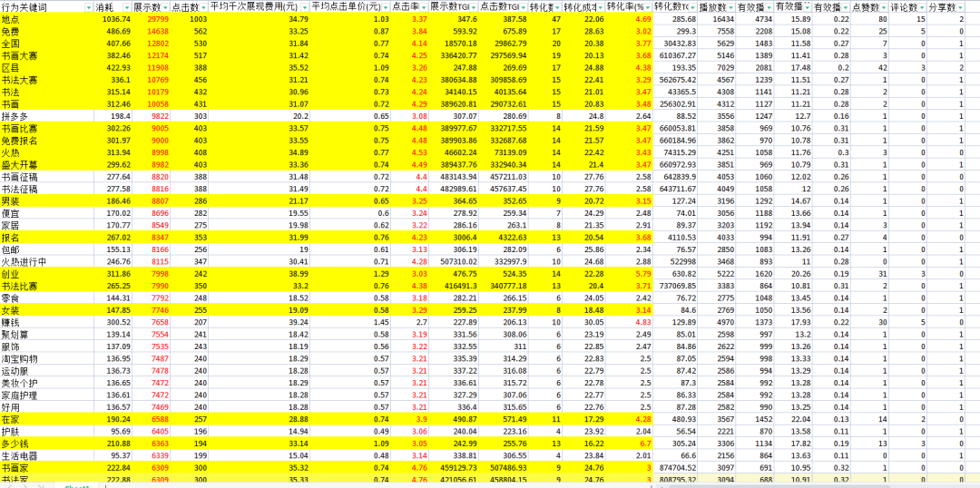980x488 pixels.
Task: Select the keyword cell 书画大赛
Action: point(47,56)
